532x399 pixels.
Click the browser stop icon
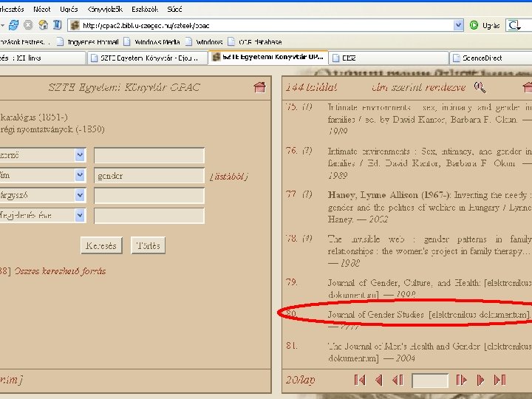pos(28,25)
